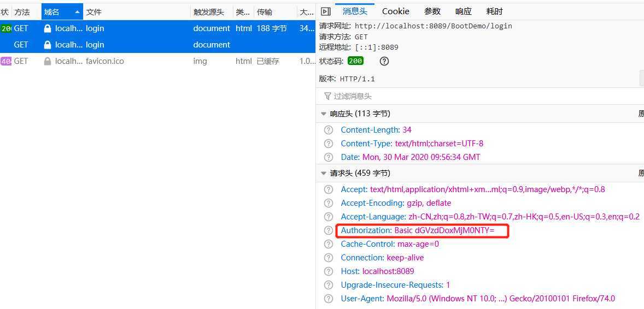
Task: Click the 过滤消息头 filter field
Action: point(479,96)
